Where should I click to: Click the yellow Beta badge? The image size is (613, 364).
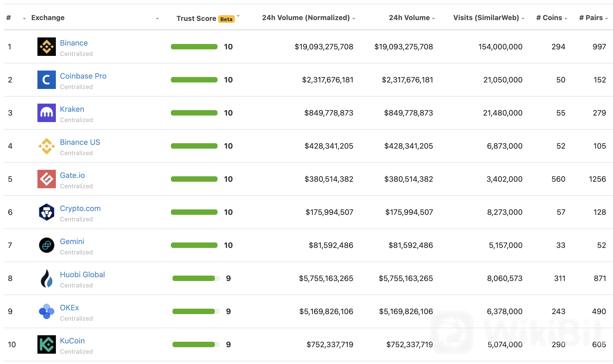(226, 19)
